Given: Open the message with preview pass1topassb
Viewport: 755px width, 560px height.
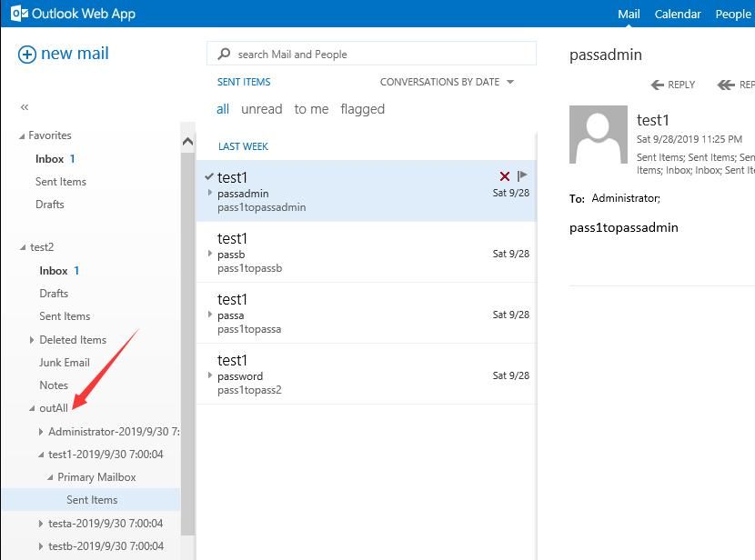Looking at the screenshot, I should [367, 253].
